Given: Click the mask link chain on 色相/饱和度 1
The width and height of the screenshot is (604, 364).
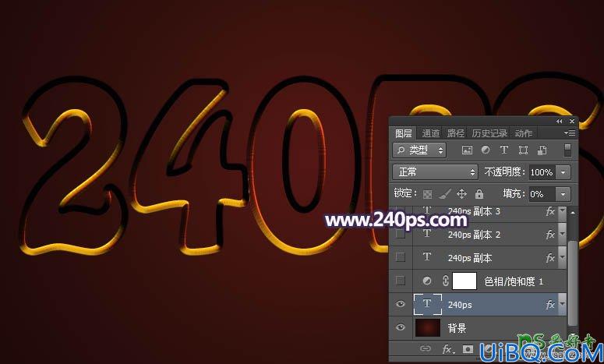Looking at the screenshot, I should (x=446, y=281).
